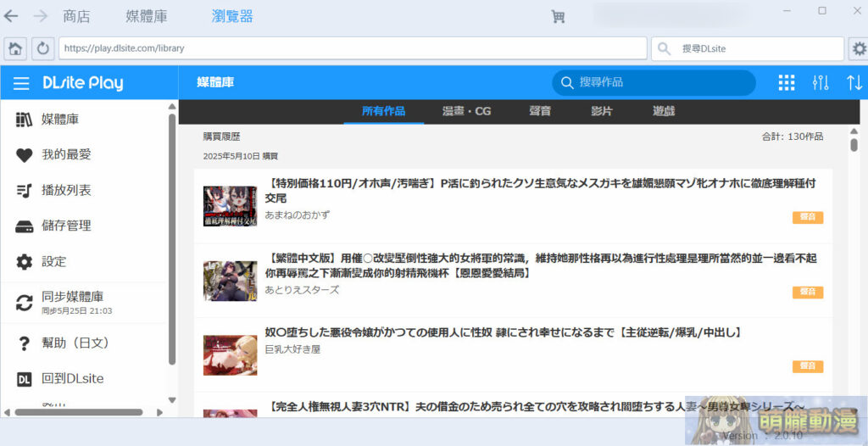Click the DL logo icon
This screenshot has width=868, height=446.
pos(24,380)
